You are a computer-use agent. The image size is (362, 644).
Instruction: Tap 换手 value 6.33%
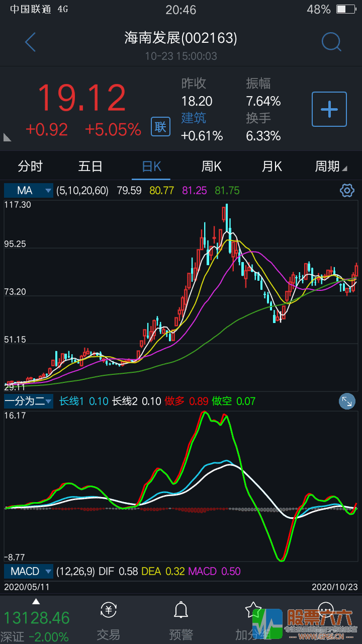pos(263,136)
